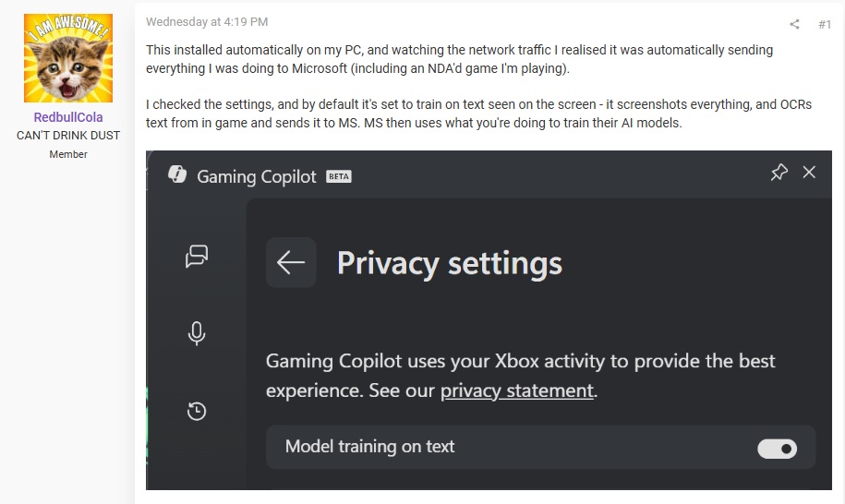The image size is (845, 504).
Task: Click the Gaming Copilot logo icon
Action: (178, 175)
